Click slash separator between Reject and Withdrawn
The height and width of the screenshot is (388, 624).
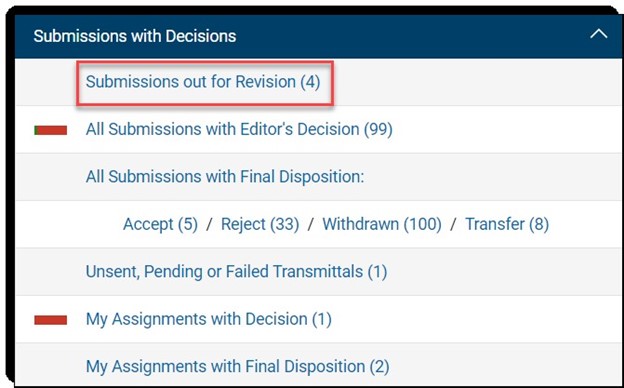coord(311,224)
